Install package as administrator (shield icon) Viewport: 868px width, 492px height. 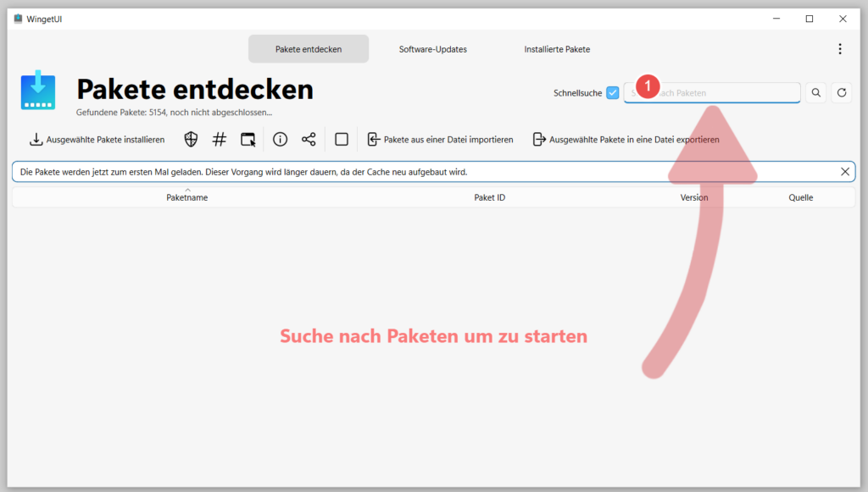[x=191, y=140]
